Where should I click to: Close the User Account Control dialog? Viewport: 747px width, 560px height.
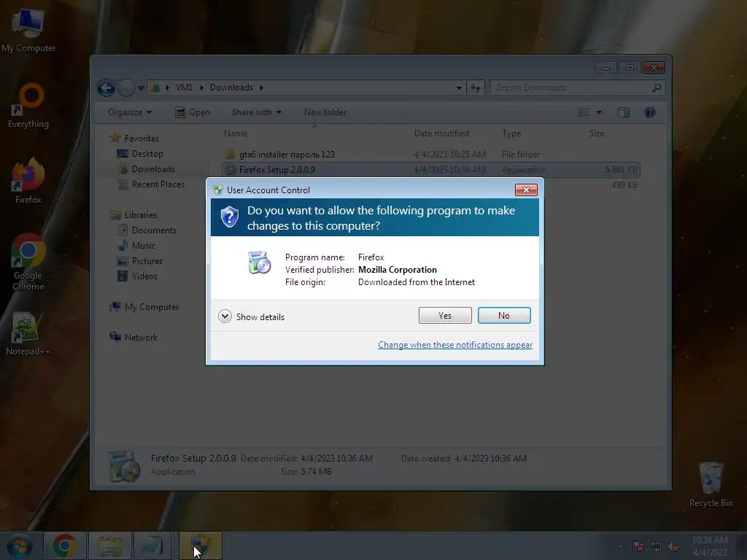click(x=526, y=190)
